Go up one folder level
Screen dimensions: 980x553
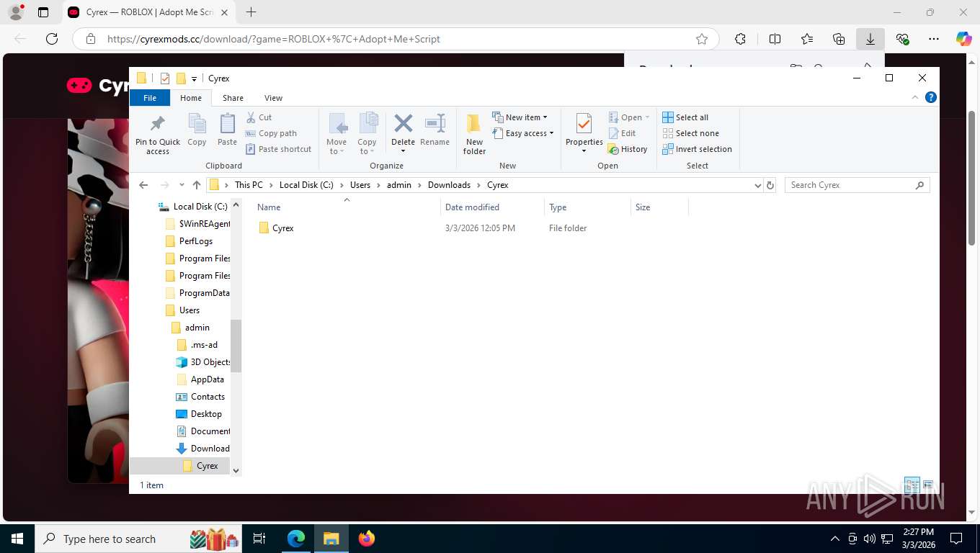(196, 185)
